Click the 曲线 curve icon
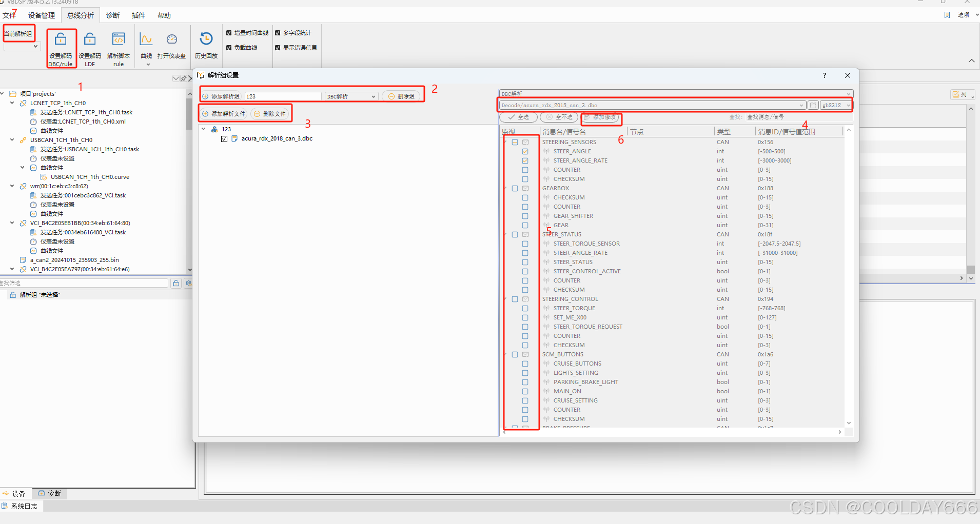The width and height of the screenshot is (980, 524). click(x=146, y=39)
